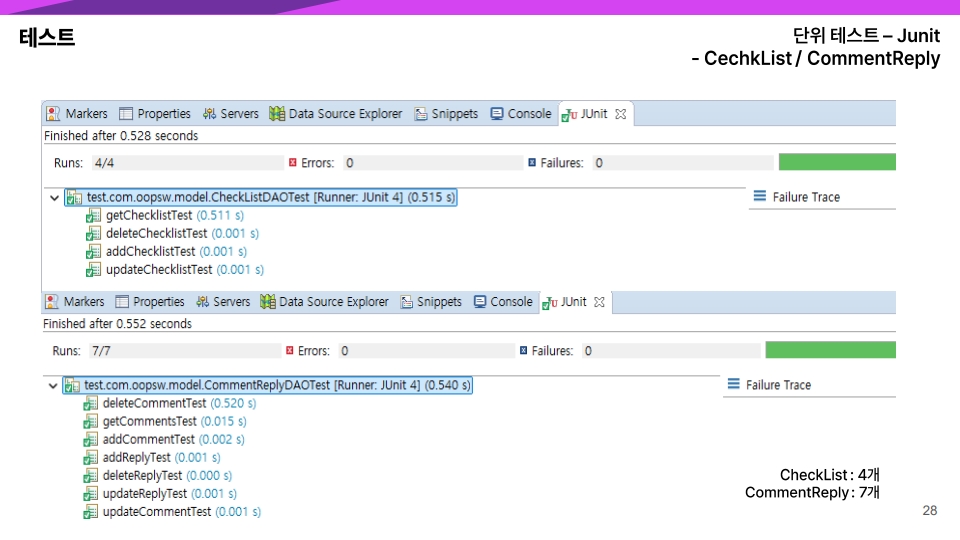Click the lower Errors icon
Image resolution: width=960 pixels, height=540 pixels.
(290, 350)
